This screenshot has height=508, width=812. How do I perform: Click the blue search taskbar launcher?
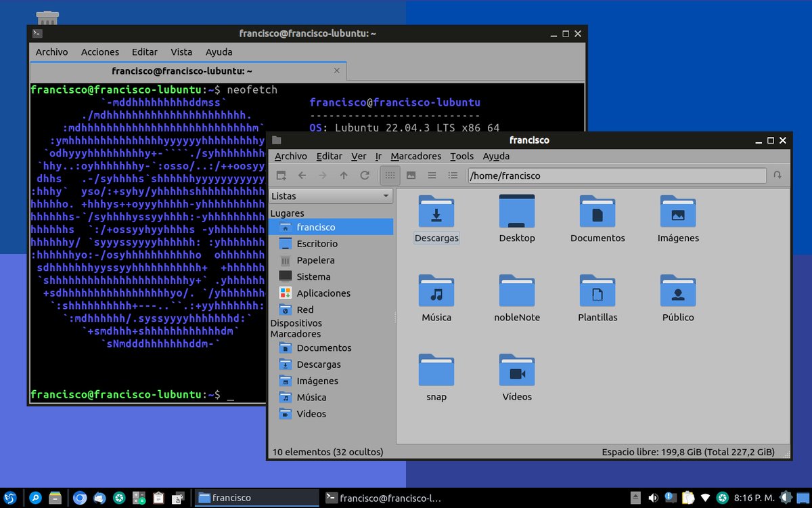tap(35, 498)
